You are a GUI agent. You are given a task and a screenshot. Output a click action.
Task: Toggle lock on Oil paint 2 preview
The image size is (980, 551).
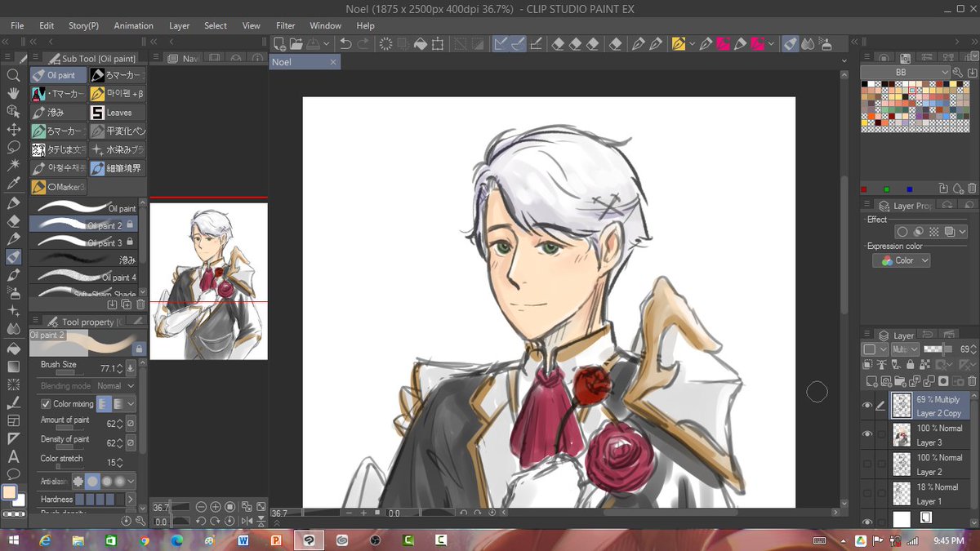(x=139, y=349)
